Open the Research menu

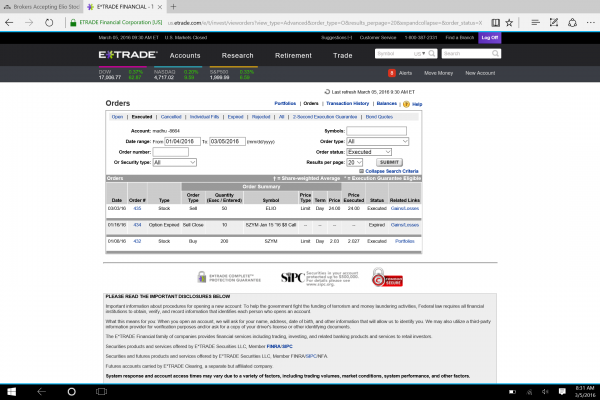click(237, 55)
